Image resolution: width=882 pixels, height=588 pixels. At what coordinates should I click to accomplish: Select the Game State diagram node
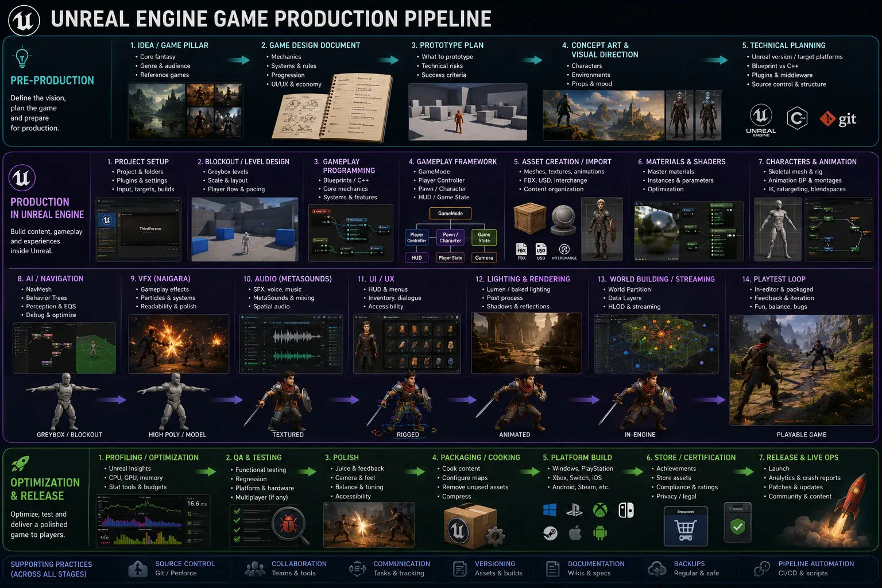[x=484, y=238]
